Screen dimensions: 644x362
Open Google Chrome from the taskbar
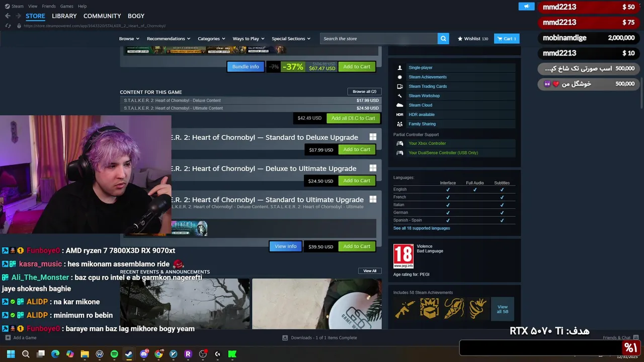click(158, 354)
